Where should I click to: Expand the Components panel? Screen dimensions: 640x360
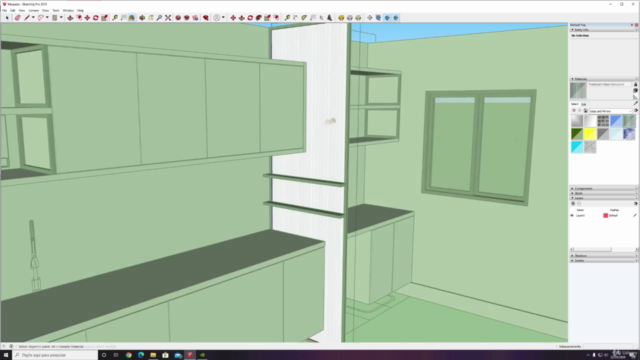(x=572, y=189)
